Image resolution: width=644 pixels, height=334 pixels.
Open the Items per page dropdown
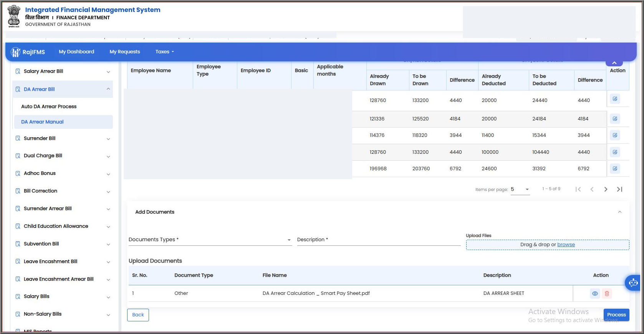[520, 189]
